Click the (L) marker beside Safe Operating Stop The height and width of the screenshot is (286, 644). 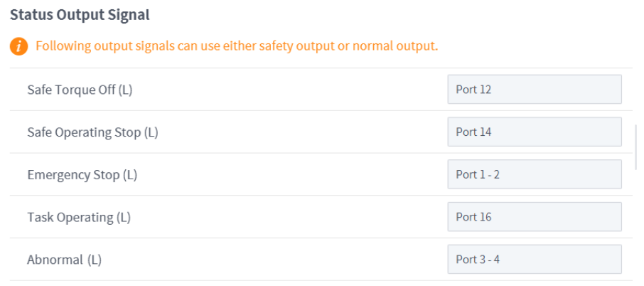click(151, 133)
